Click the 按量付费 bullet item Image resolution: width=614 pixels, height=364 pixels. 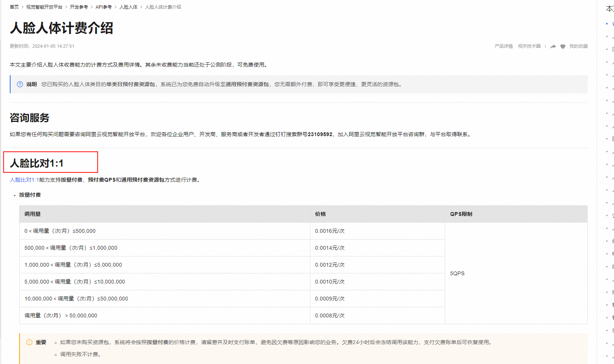(x=30, y=195)
